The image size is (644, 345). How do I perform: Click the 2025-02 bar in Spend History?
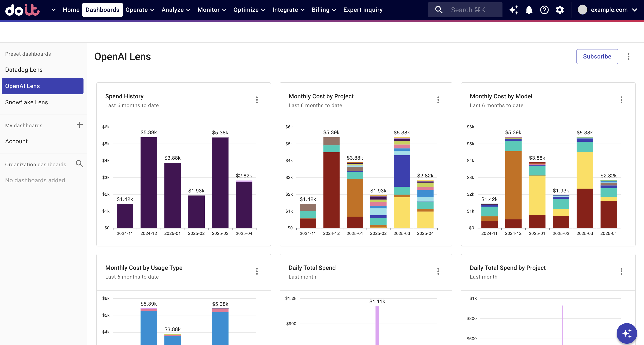[x=196, y=212]
